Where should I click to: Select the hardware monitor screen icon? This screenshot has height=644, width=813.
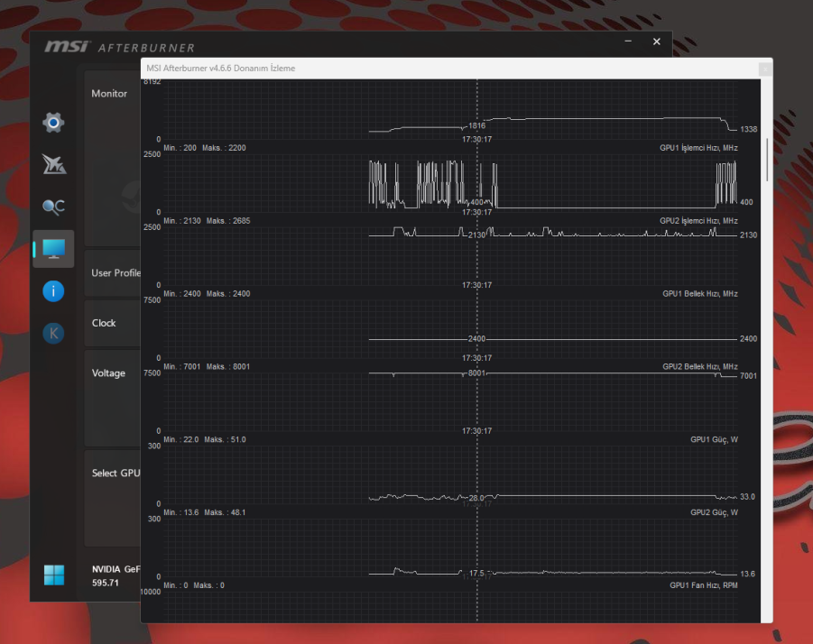53,249
